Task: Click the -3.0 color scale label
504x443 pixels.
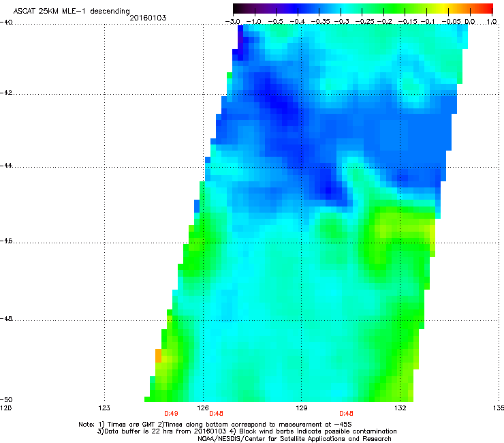Action: click(x=232, y=22)
